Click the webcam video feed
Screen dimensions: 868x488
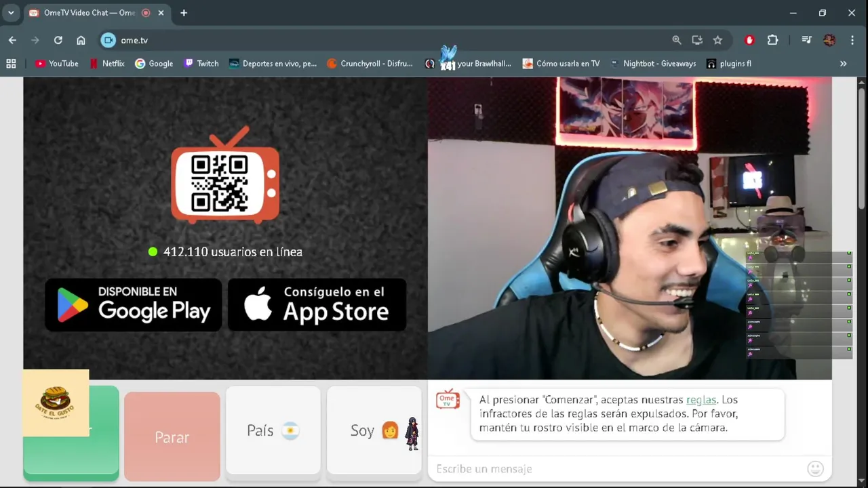(629, 228)
